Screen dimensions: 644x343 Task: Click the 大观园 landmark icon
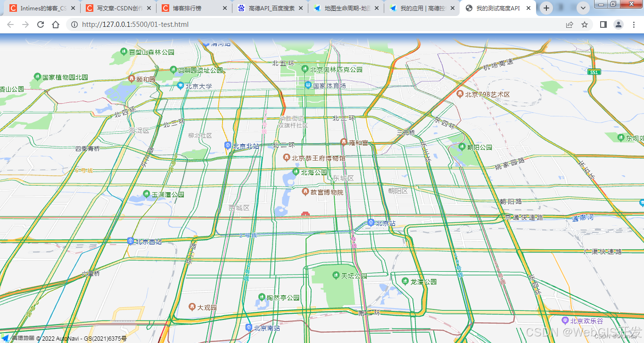pos(192,307)
